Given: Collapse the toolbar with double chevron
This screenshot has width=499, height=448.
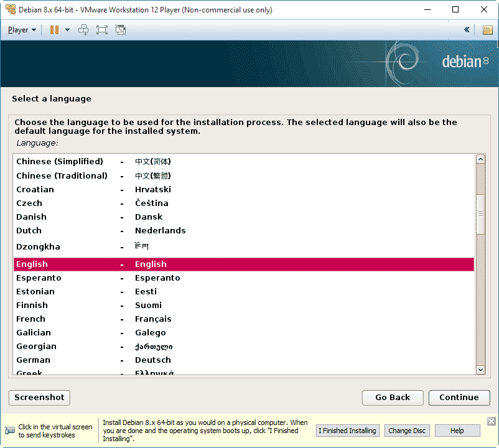Looking at the screenshot, I should (467, 30).
